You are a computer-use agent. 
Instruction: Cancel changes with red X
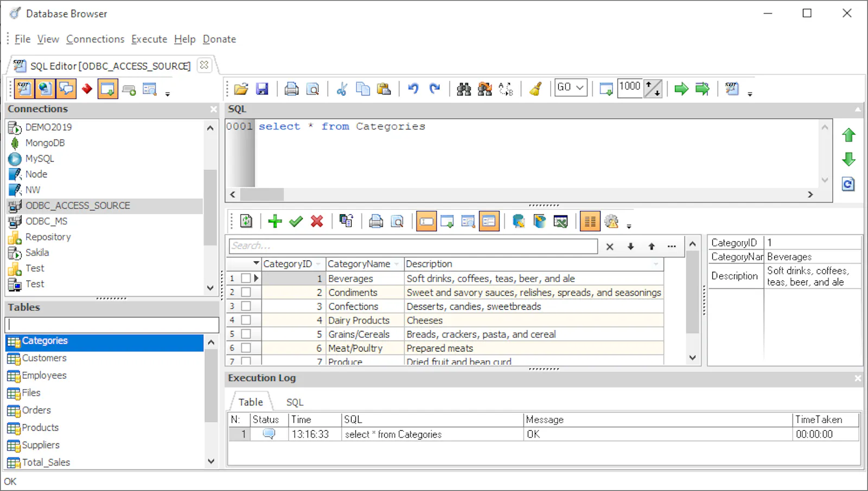(x=317, y=221)
